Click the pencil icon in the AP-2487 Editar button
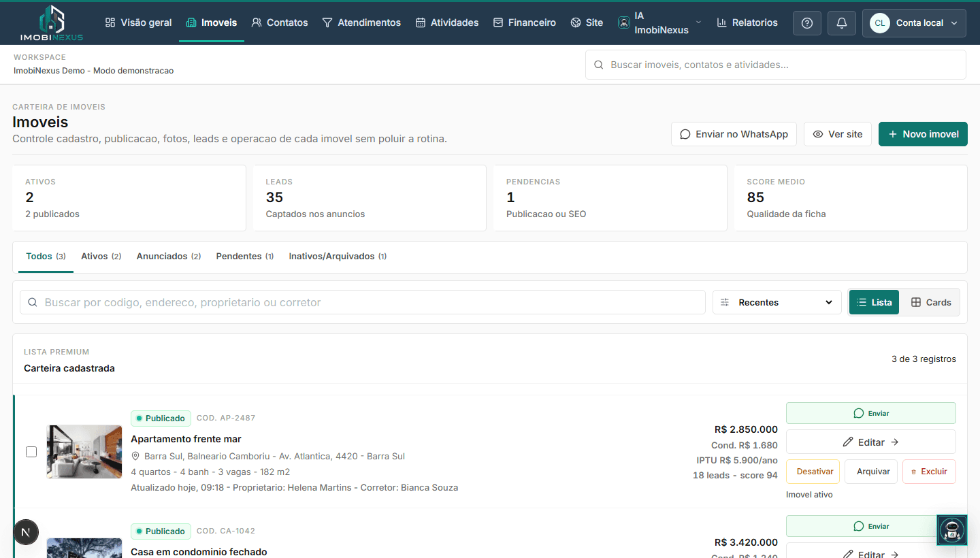 pos(848,442)
